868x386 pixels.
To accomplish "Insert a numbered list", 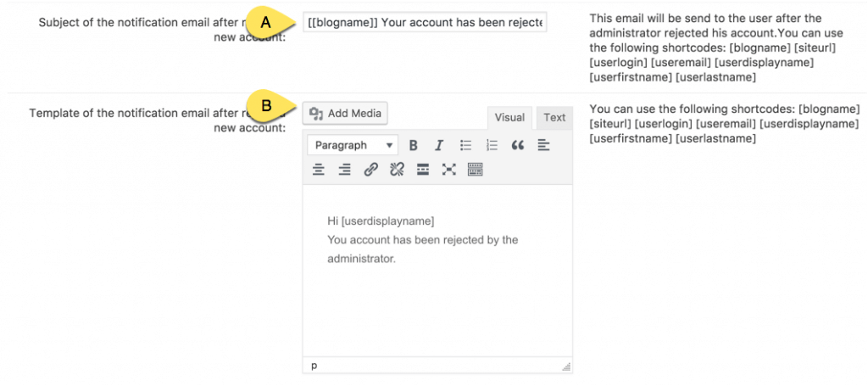I will click(x=492, y=145).
